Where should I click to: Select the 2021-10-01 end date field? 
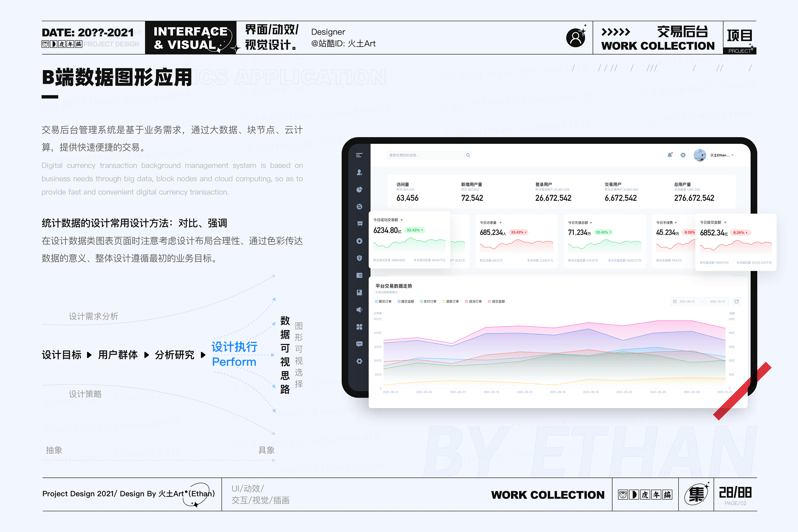click(717, 301)
